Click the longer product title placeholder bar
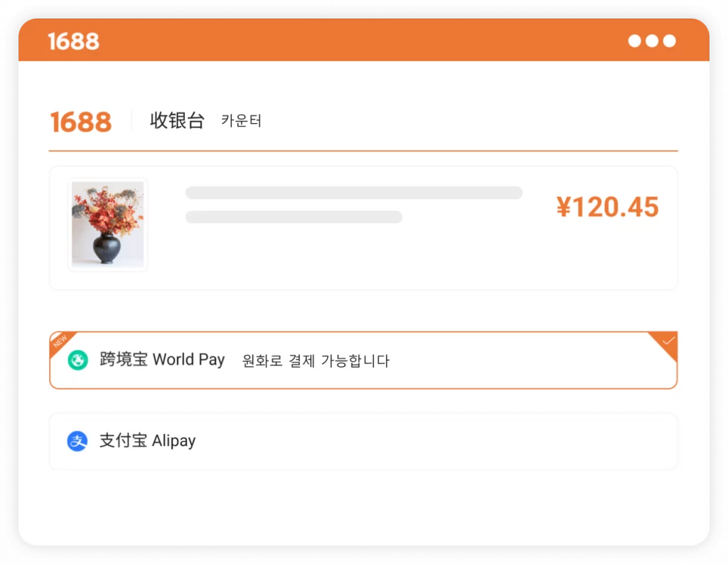The image size is (728, 564). 354,193
